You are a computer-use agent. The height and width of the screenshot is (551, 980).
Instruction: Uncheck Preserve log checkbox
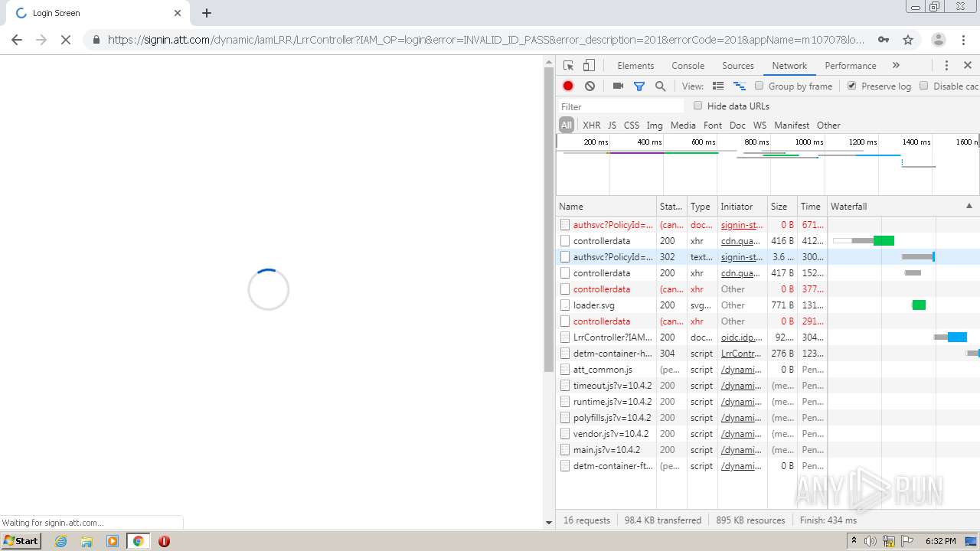pos(852,86)
